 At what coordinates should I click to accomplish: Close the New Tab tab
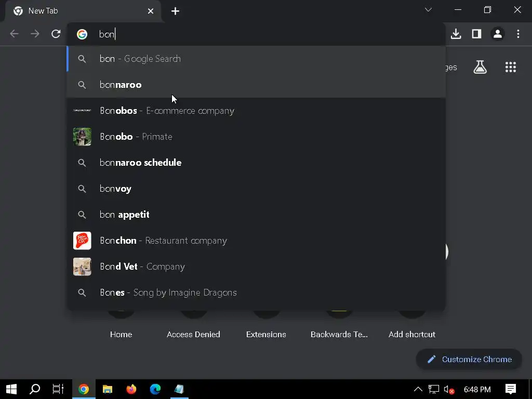(x=151, y=11)
